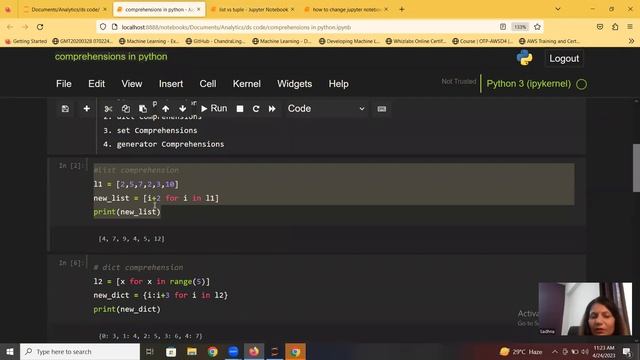Open Task View on the taskbar
The width and height of the screenshot is (640, 360).
pos(150,351)
